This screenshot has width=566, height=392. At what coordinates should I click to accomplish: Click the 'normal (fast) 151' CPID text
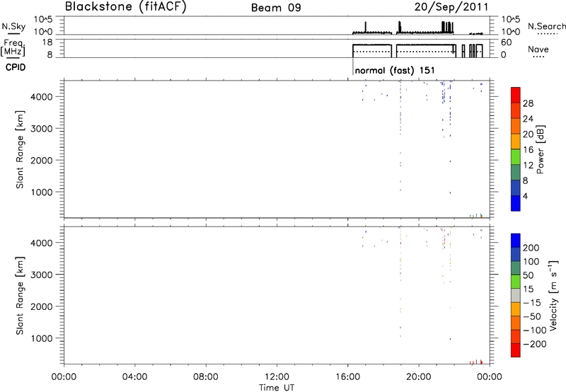[x=395, y=70]
